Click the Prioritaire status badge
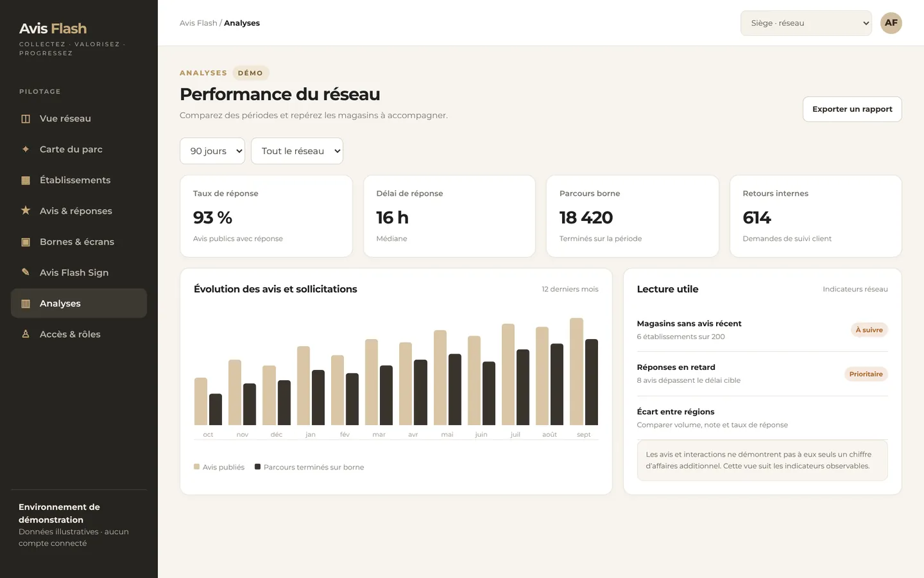 [866, 374]
